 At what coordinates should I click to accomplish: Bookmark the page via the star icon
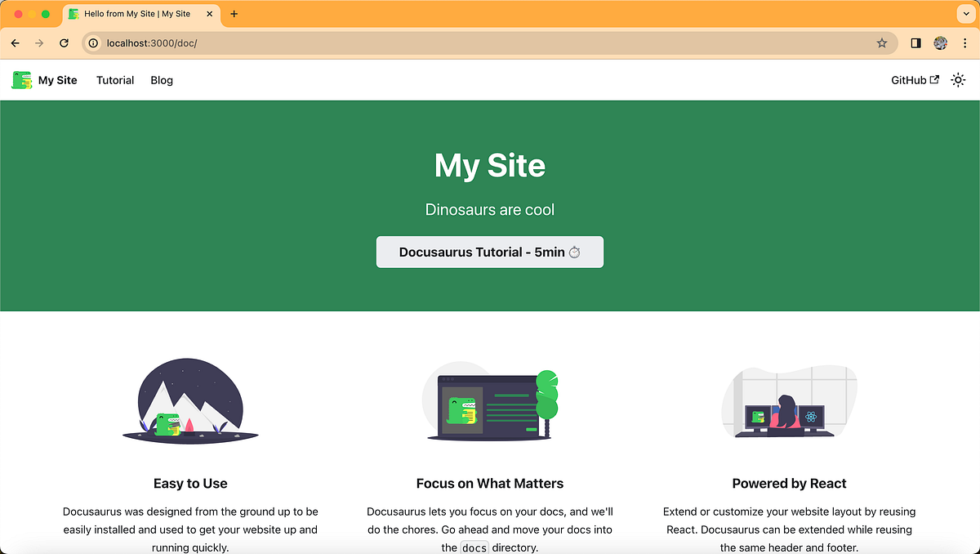tap(882, 42)
